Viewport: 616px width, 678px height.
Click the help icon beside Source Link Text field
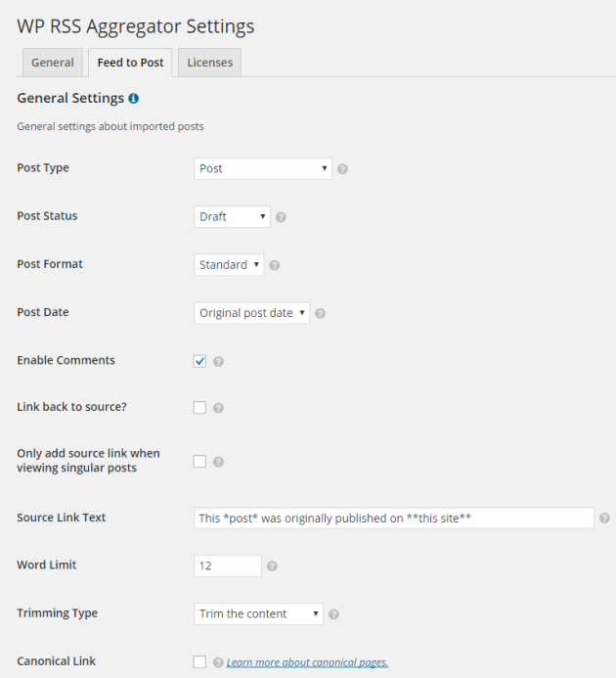pos(604,518)
